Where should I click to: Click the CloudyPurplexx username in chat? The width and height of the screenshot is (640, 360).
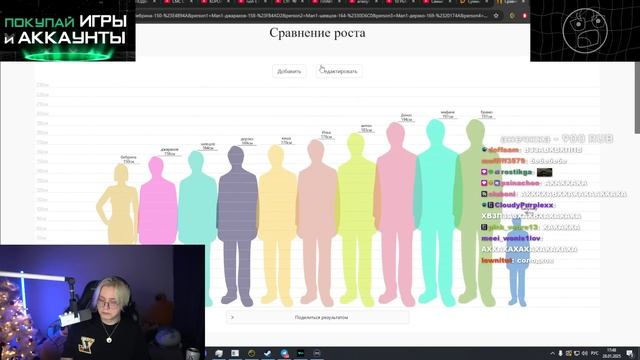(x=524, y=205)
